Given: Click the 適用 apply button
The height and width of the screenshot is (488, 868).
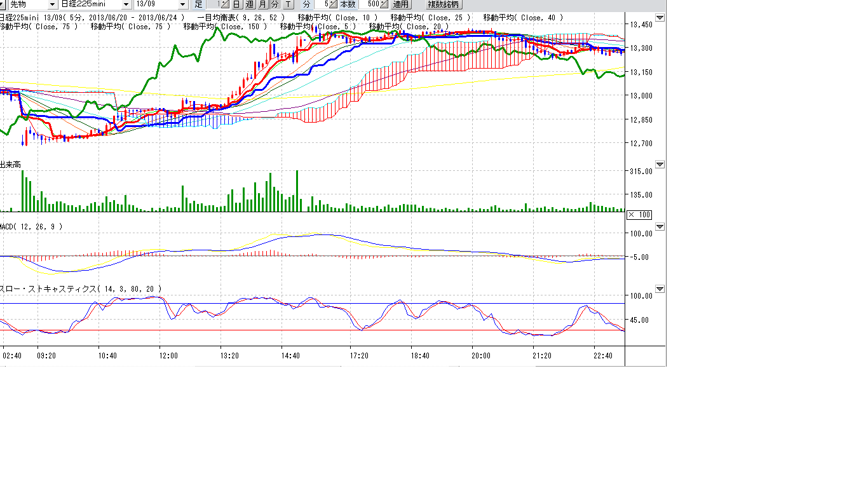Looking at the screenshot, I should pos(400,4).
